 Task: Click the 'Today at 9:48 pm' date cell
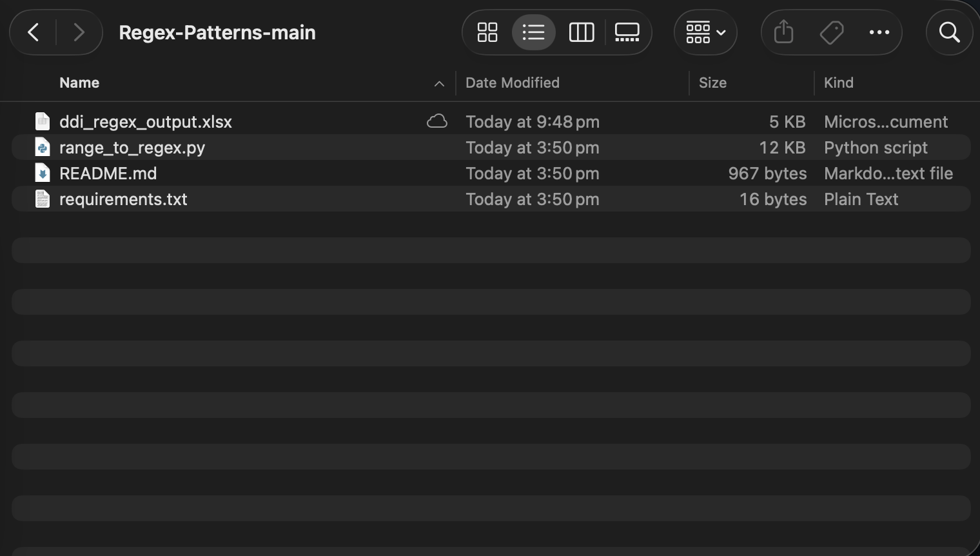pos(533,121)
